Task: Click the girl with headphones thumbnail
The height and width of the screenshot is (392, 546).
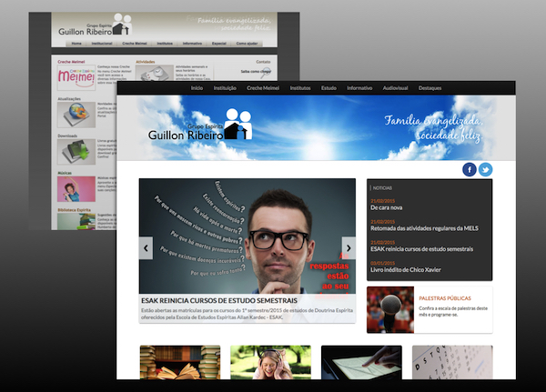Action: click(x=270, y=362)
